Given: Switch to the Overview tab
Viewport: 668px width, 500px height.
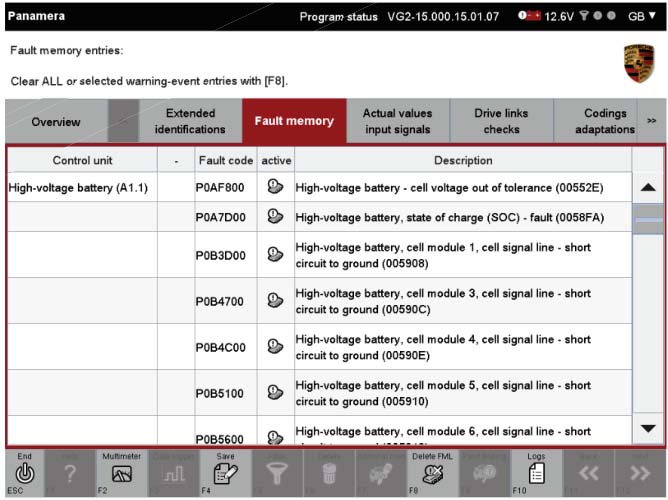Looking at the screenshot, I should (x=56, y=122).
